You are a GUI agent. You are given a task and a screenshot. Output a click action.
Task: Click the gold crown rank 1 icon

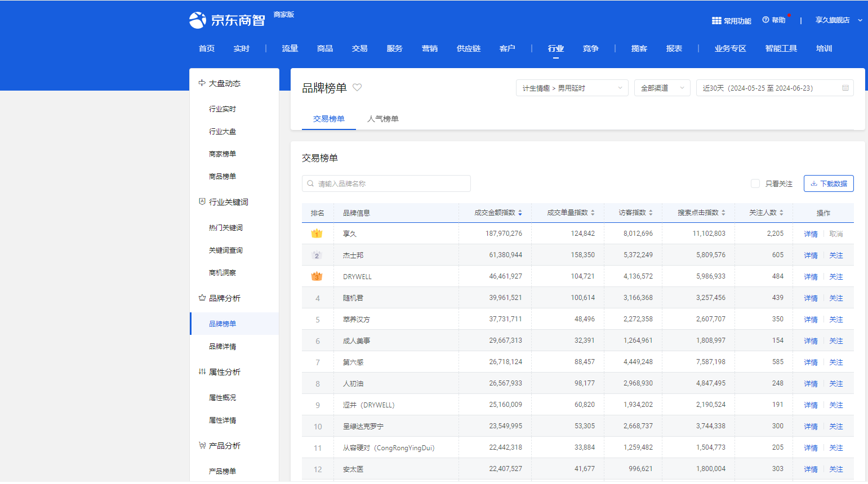[x=317, y=234]
